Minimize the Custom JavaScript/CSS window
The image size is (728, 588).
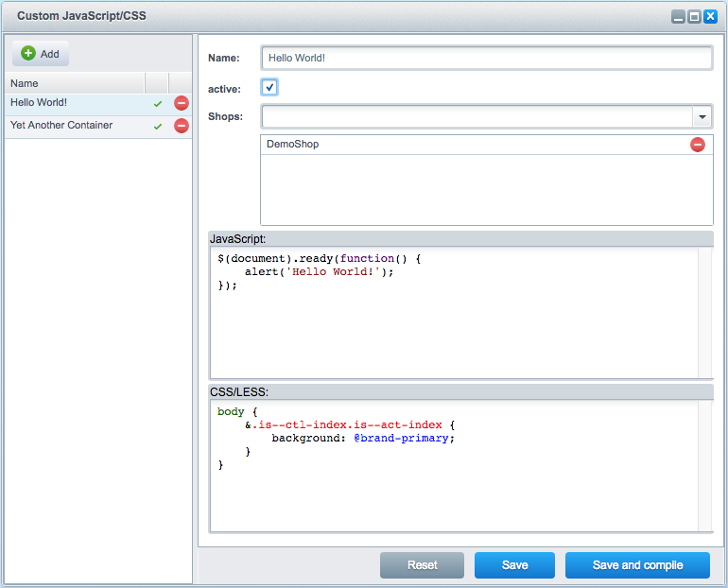[678, 17]
